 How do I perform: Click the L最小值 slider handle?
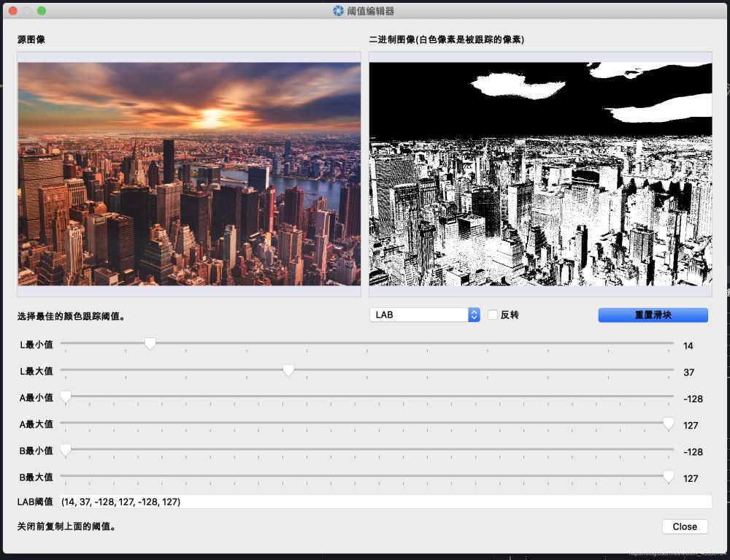(150, 344)
